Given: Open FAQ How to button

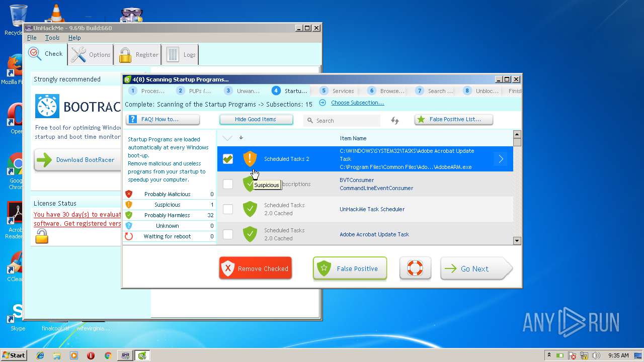Looking at the screenshot, I should [x=163, y=119].
